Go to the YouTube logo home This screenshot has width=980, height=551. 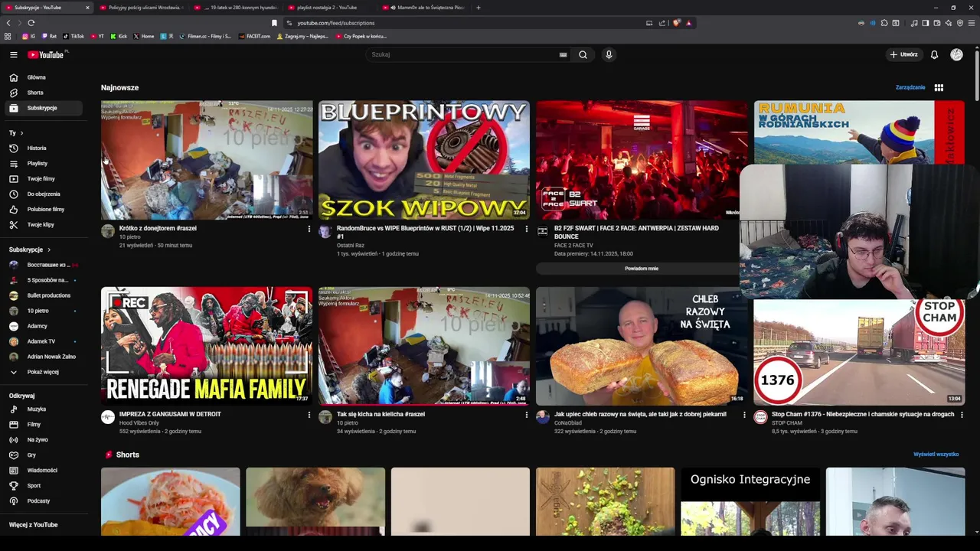point(47,54)
